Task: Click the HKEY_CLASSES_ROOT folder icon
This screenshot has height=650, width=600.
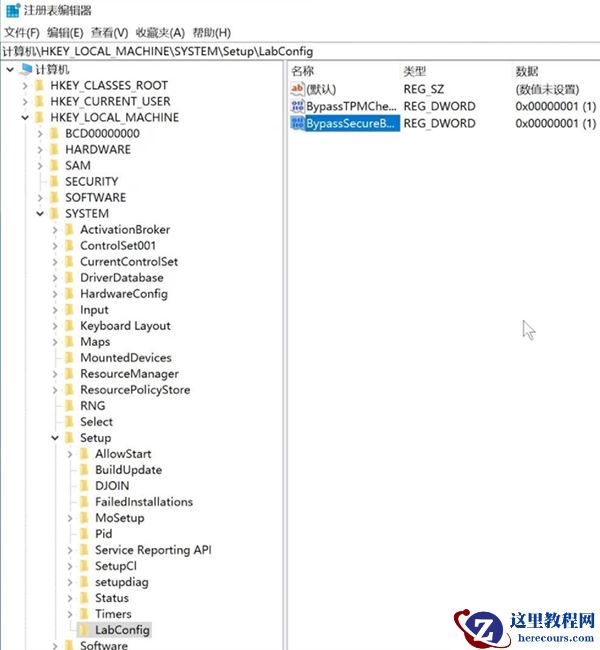Action: coord(39,85)
